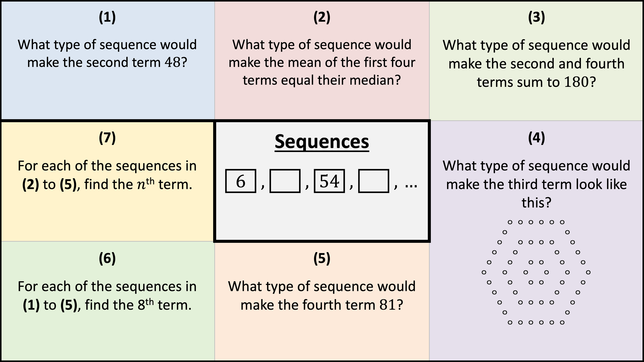Click the (4) heading in purple panel

536,138
